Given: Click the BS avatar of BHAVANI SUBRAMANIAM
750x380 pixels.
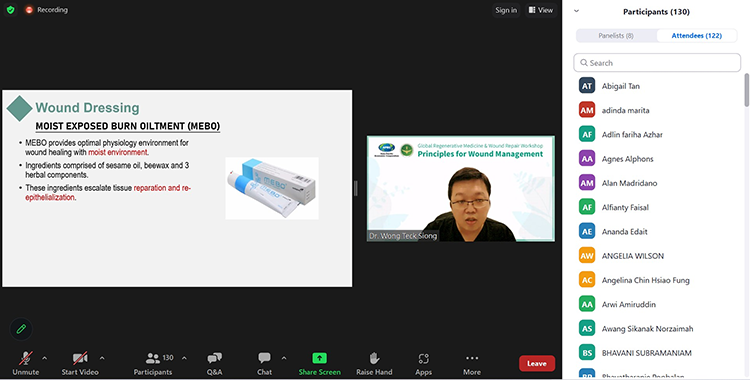Looking at the screenshot, I should click(x=587, y=353).
